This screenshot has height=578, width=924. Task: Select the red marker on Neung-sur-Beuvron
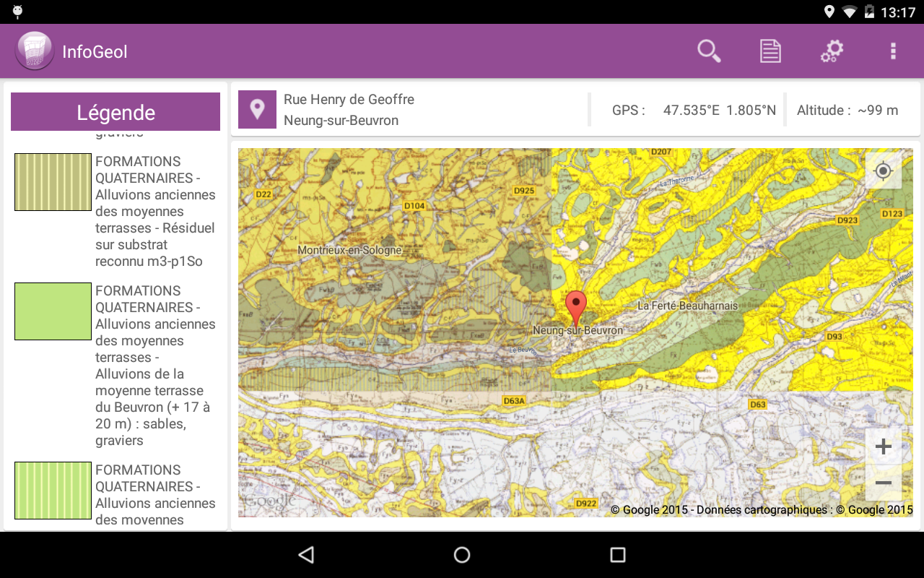[575, 308]
